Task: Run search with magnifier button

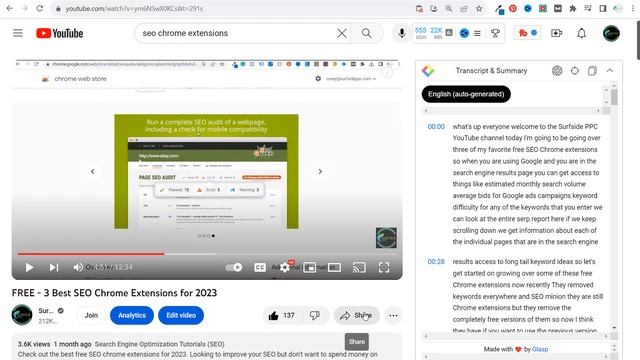Action: [367, 33]
